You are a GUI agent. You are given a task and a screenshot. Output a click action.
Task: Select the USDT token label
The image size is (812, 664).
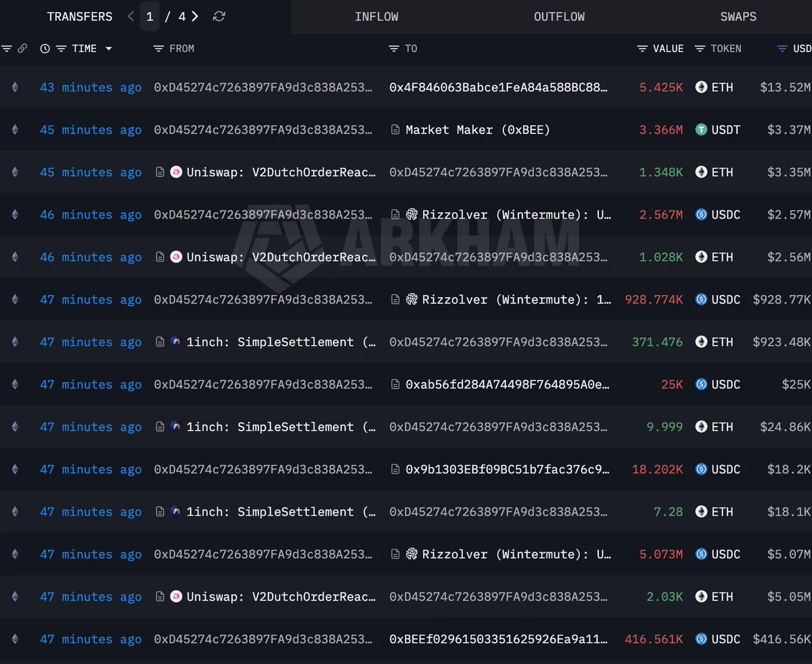click(726, 130)
